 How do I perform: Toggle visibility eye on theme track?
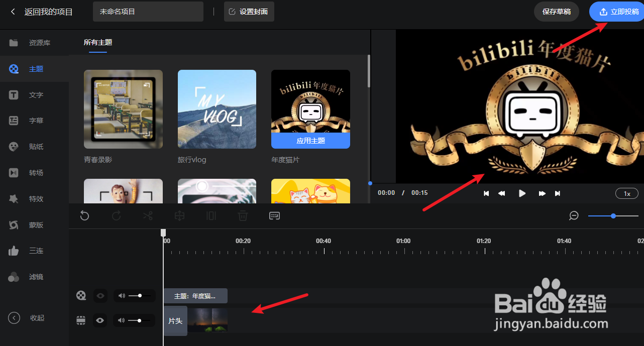100,296
